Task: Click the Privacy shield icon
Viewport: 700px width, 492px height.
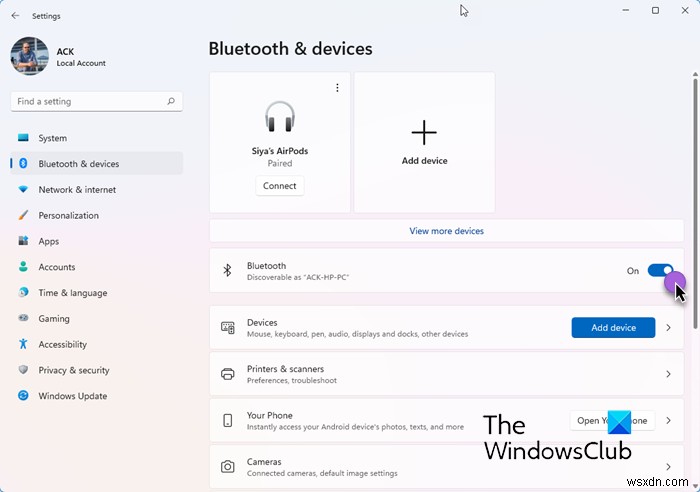Action: pyautogui.click(x=23, y=370)
